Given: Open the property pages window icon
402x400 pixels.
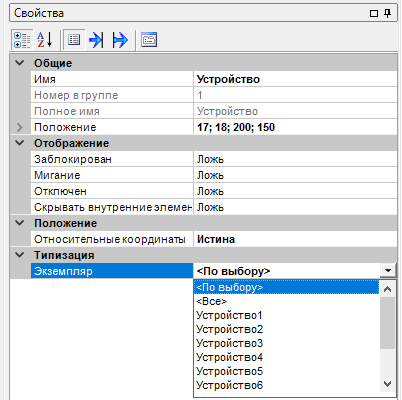Looking at the screenshot, I should tap(149, 40).
